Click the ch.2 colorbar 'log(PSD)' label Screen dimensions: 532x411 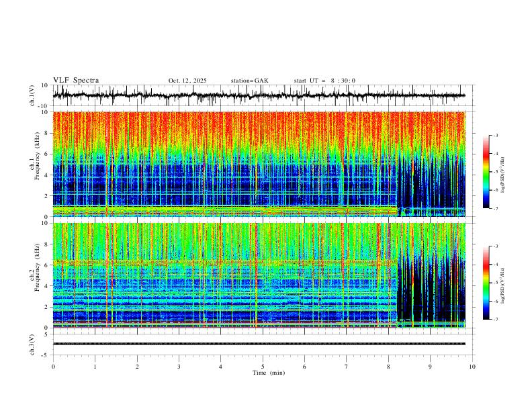[502, 285]
